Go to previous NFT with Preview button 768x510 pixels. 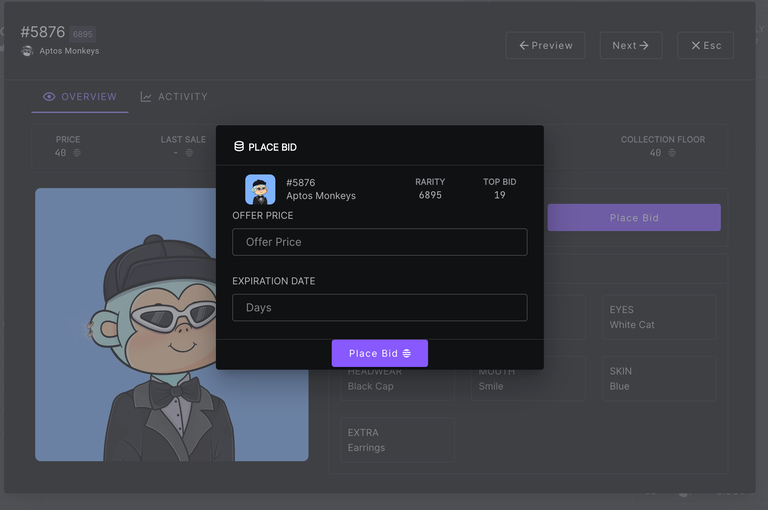[545, 45]
